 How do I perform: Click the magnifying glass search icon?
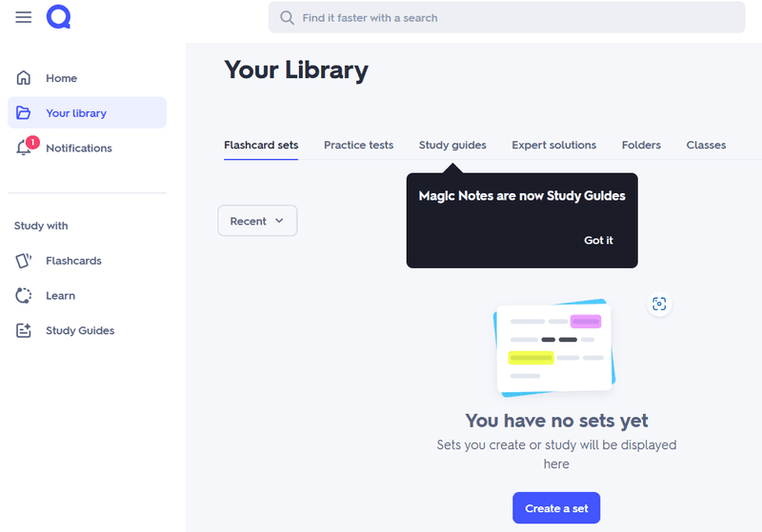[287, 18]
